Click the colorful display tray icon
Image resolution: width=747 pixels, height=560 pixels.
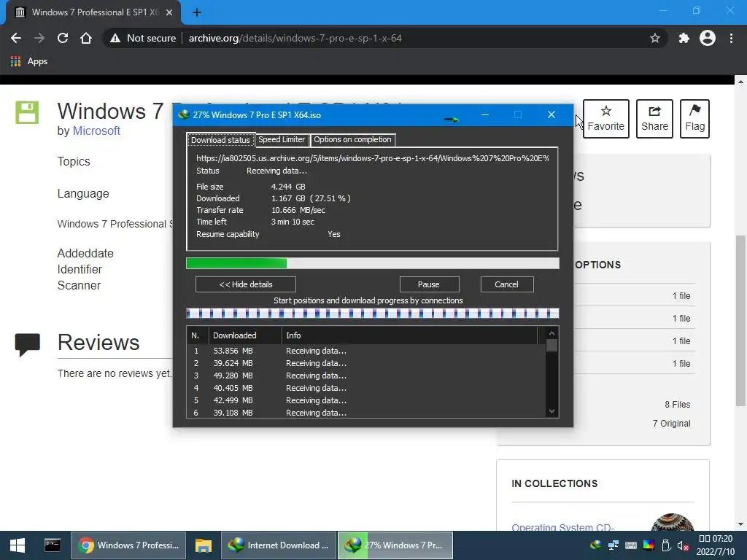(649, 545)
